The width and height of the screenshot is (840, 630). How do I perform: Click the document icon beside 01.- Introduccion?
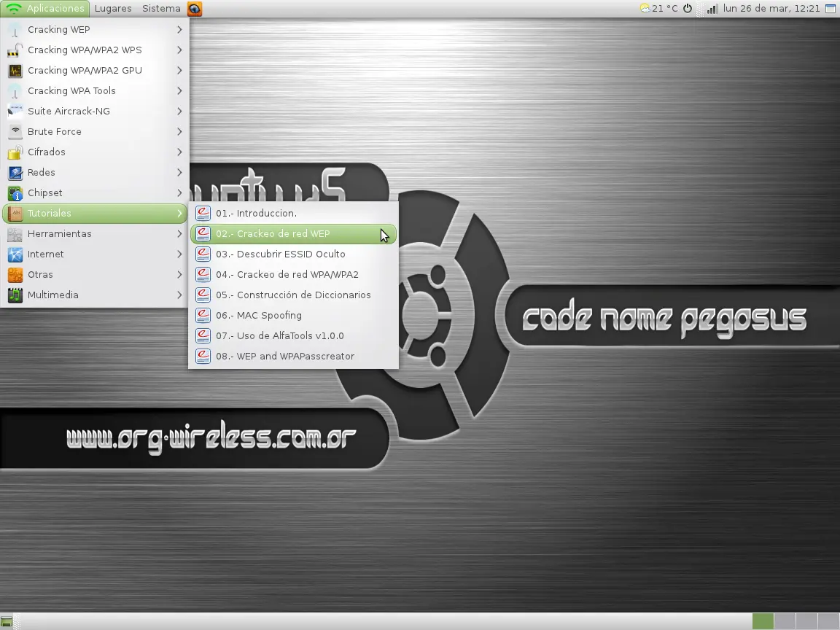pos(203,213)
